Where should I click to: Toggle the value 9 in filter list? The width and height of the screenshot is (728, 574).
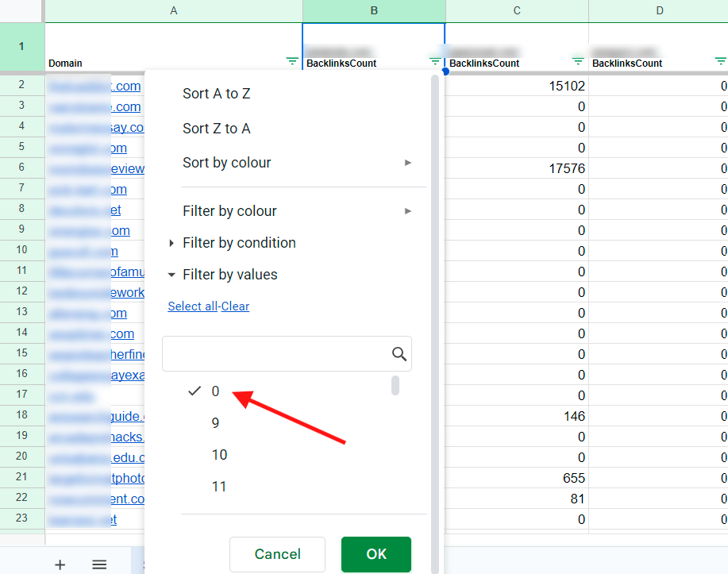tap(215, 423)
